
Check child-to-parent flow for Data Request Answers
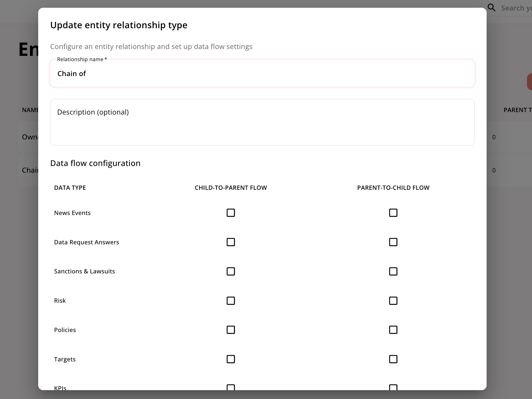(x=231, y=242)
